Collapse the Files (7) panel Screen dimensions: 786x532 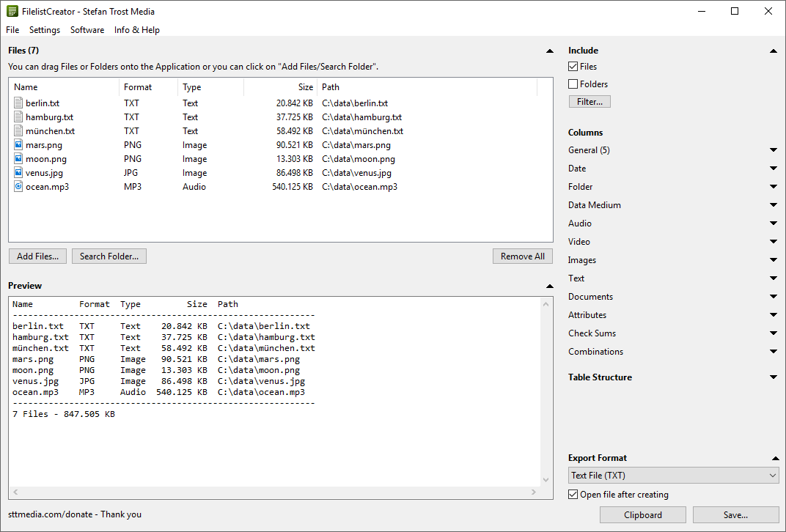(x=549, y=50)
